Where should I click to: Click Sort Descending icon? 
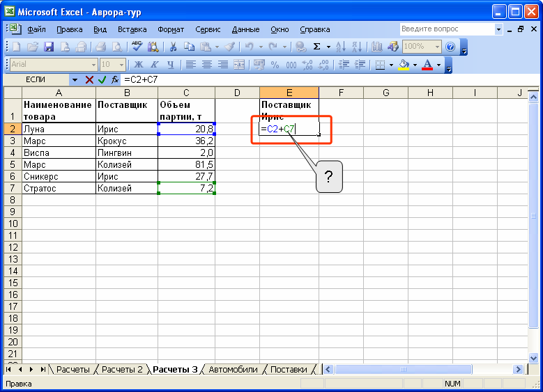coord(357,47)
